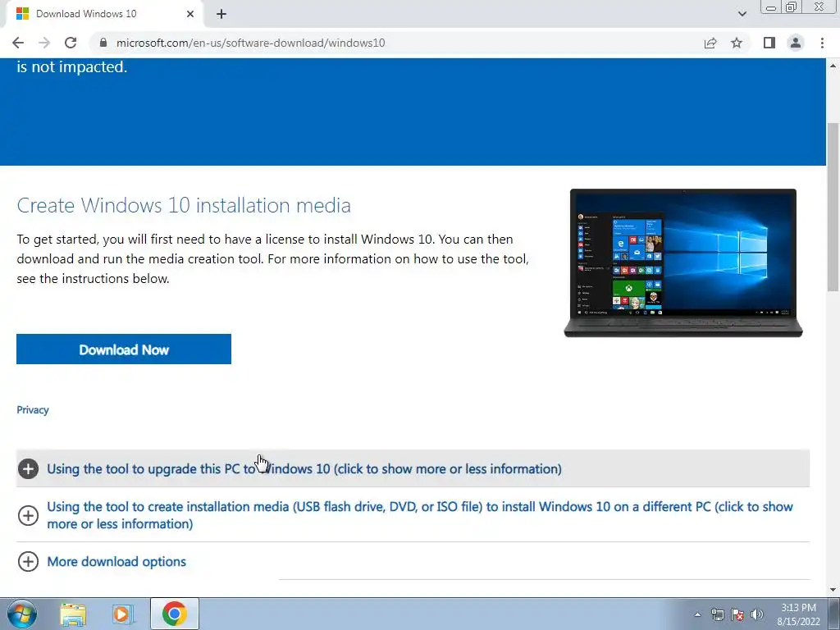Close the Download Windows 10 tab
The width and height of the screenshot is (840, 630).
[190, 14]
